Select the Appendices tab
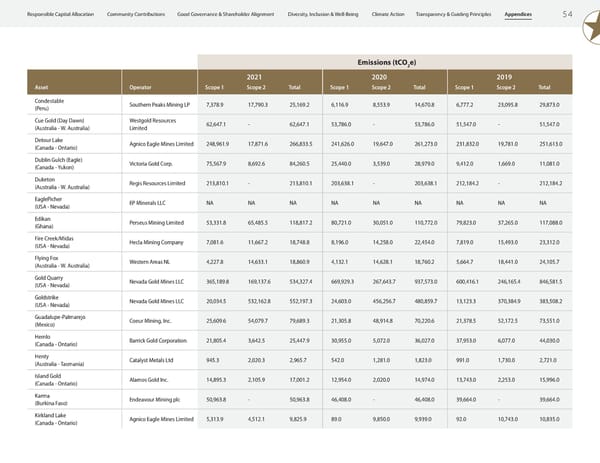600x463 pixels. (525, 15)
